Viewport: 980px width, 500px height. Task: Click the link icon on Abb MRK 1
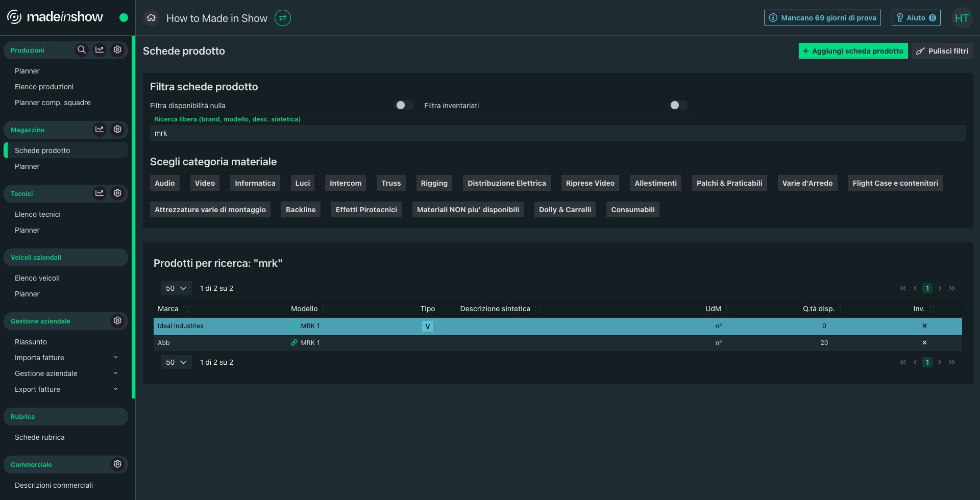point(294,343)
